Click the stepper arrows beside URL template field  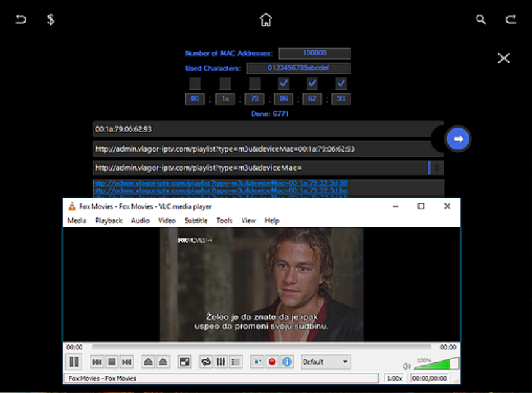click(x=436, y=168)
